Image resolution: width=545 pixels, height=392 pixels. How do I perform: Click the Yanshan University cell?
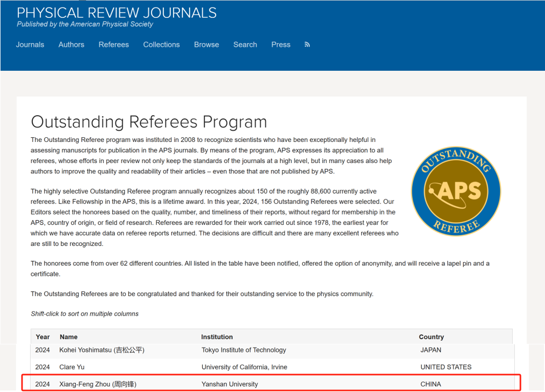coord(229,384)
